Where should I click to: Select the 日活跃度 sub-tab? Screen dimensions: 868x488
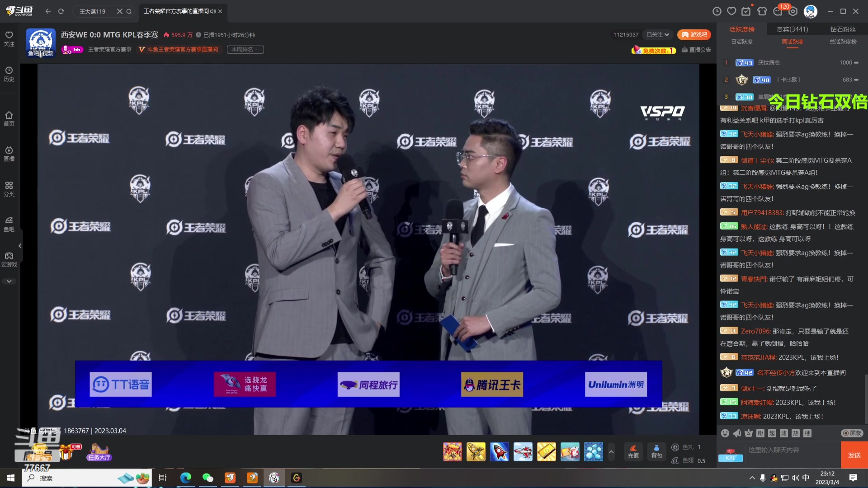click(x=742, y=42)
